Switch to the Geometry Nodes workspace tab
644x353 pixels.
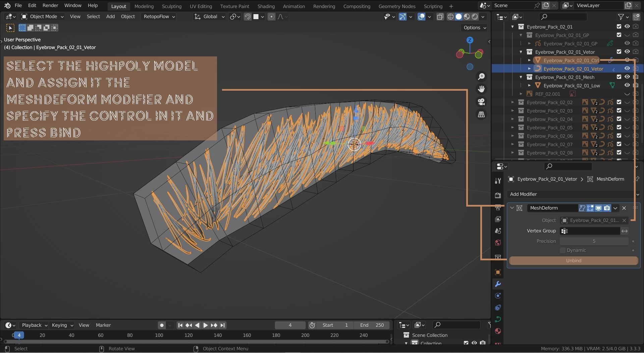[397, 6]
